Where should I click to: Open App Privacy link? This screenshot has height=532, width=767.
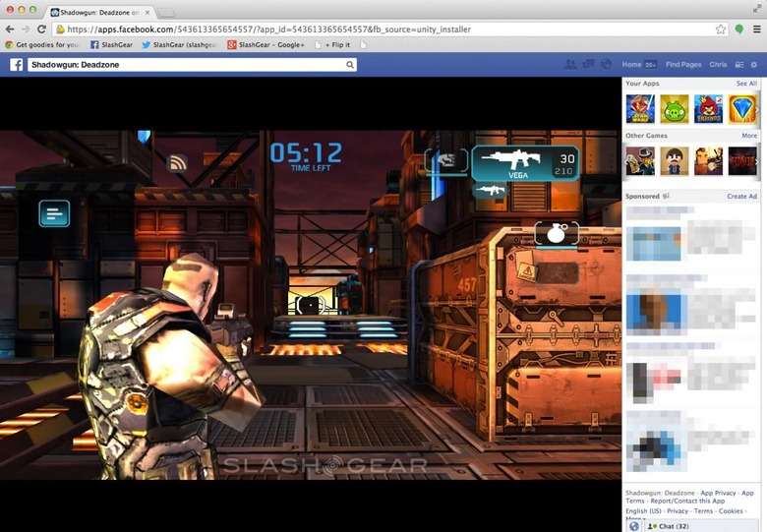click(718, 493)
